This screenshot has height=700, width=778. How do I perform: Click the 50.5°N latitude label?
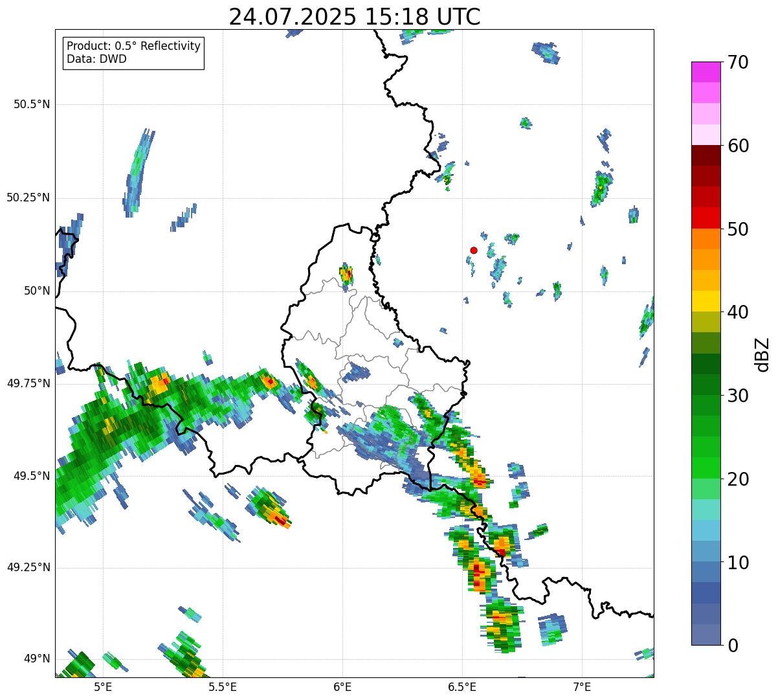pyautogui.click(x=32, y=104)
